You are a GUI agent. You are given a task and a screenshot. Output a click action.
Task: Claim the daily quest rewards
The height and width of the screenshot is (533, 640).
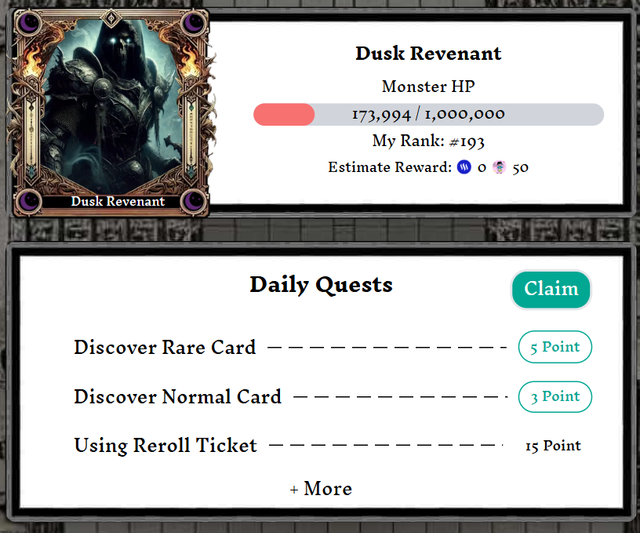click(x=551, y=289)
